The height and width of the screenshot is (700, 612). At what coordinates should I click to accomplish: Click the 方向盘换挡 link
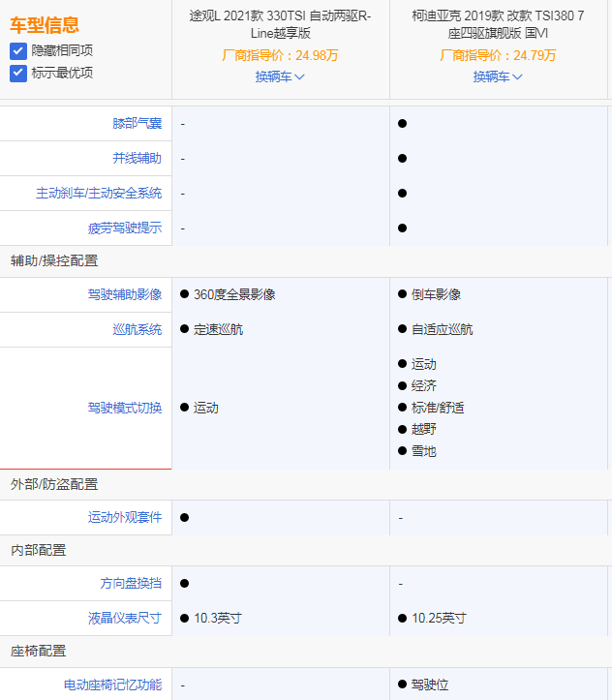point(131,583)
